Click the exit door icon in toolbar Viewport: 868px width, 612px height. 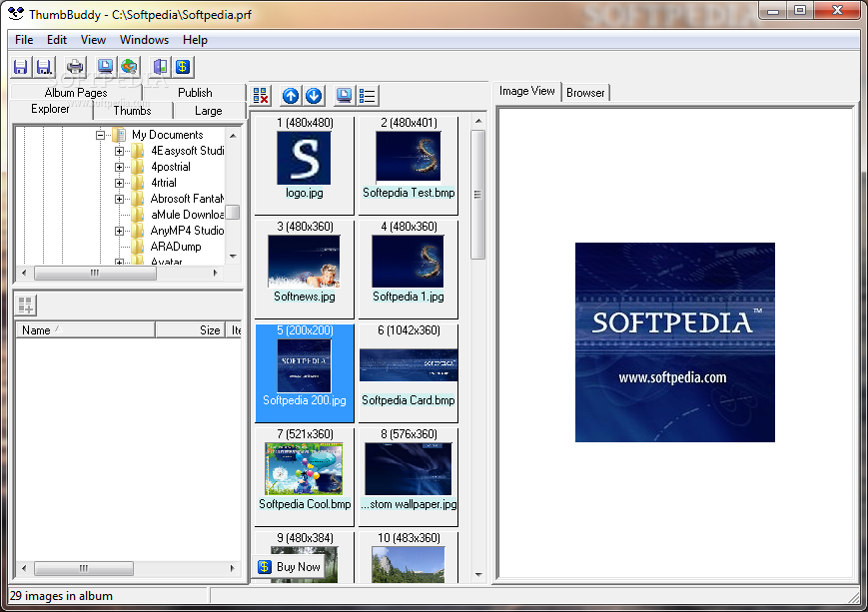coord(160,67)
